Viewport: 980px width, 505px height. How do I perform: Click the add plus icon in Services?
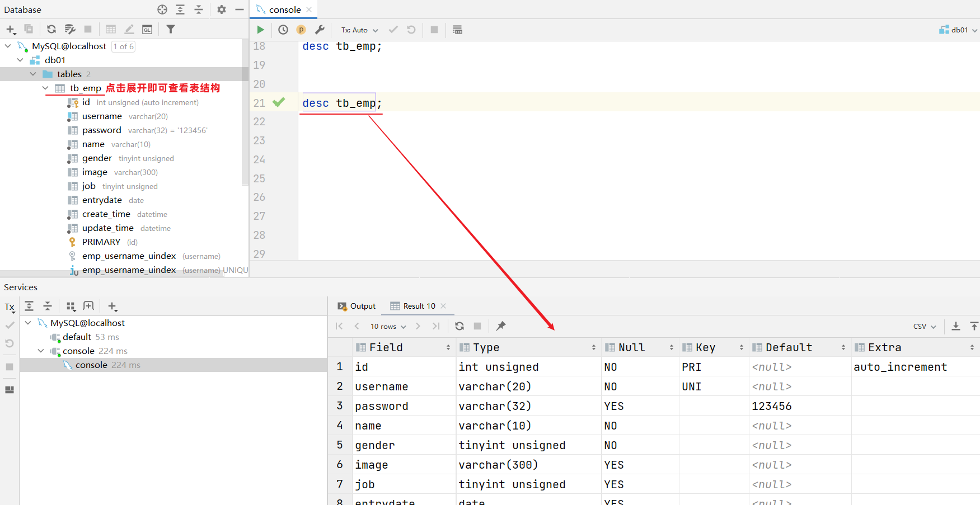click(112, 306)
